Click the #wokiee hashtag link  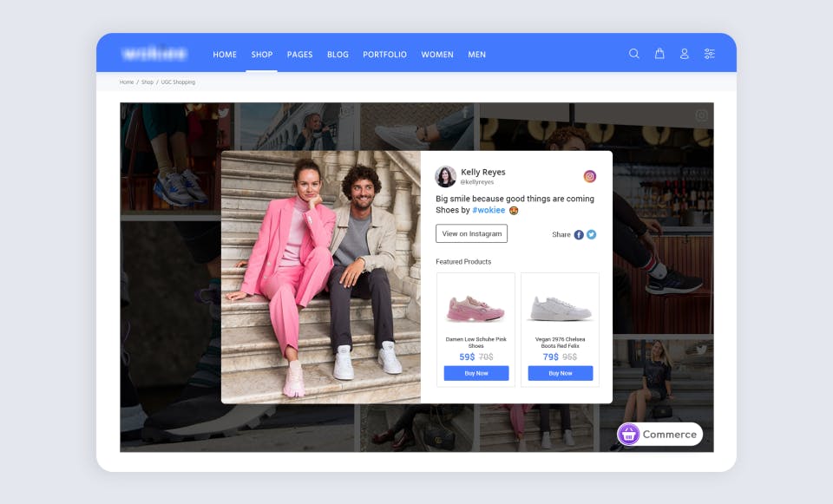tap(489, 210)
